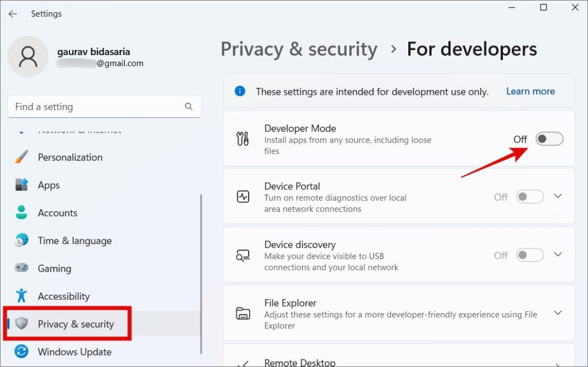Toggle the Device Portal switch

(530, 196)
